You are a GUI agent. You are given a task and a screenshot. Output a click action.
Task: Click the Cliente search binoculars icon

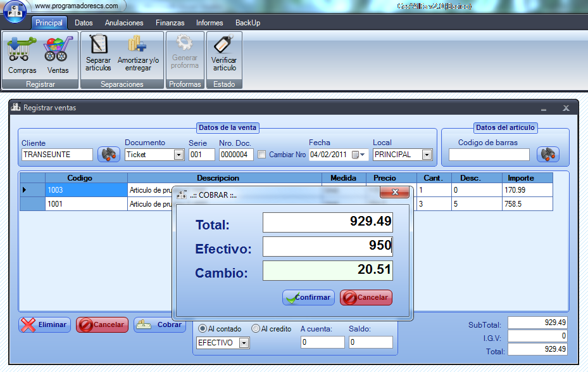pos(108,153)
